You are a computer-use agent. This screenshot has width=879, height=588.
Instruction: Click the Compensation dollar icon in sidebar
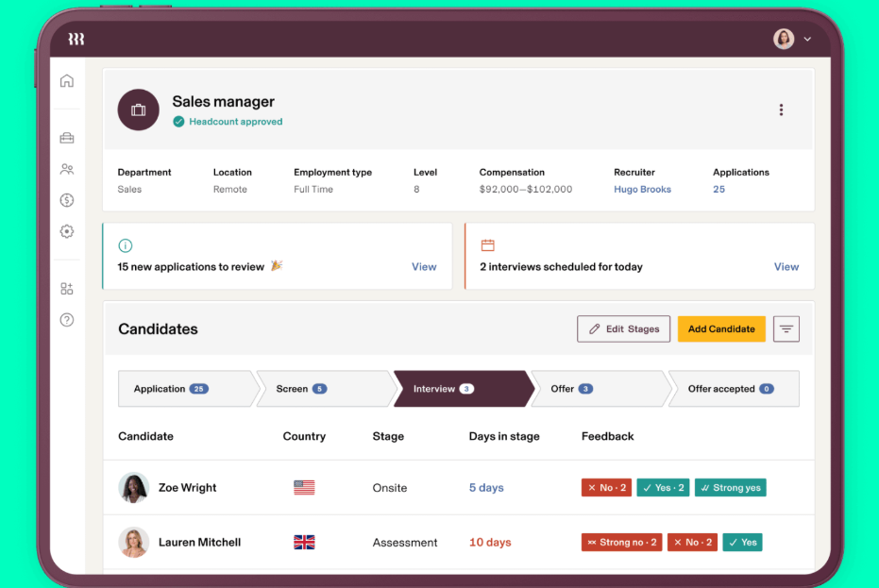click(x=66, y=199)
